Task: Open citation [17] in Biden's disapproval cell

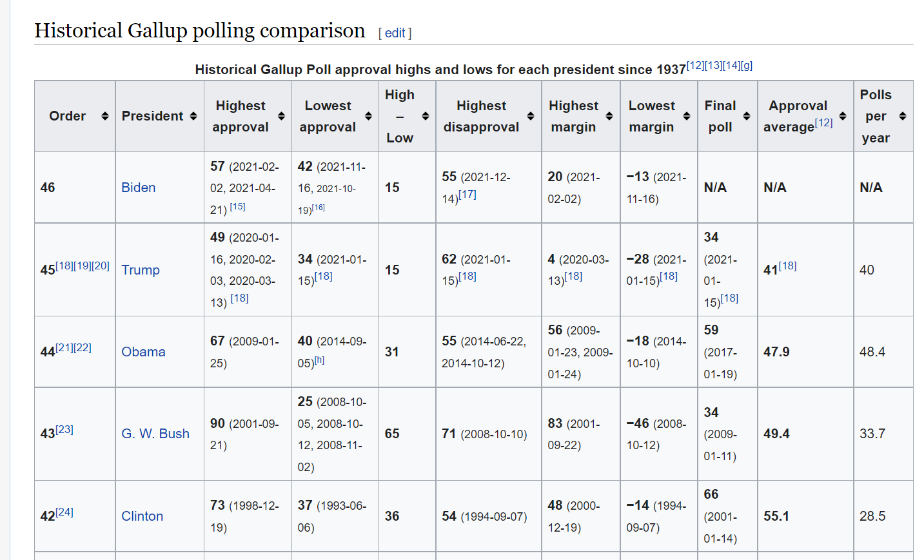Action: pyautogui.click(x=467, y=194)
